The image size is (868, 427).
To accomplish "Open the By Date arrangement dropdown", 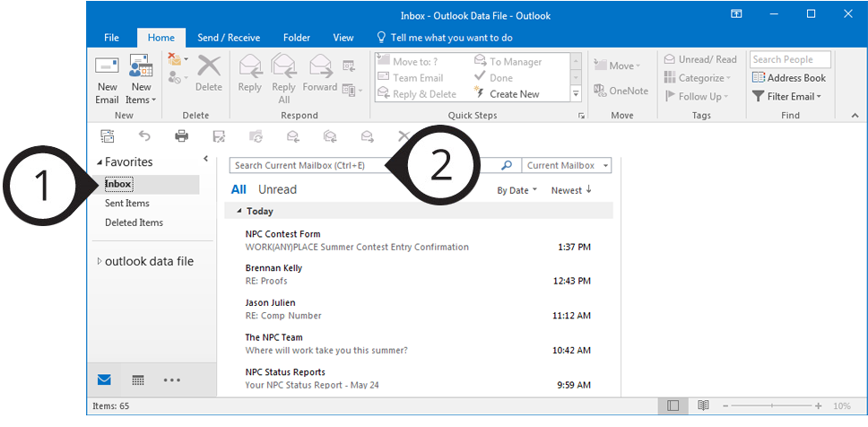I will pos(517,190).
